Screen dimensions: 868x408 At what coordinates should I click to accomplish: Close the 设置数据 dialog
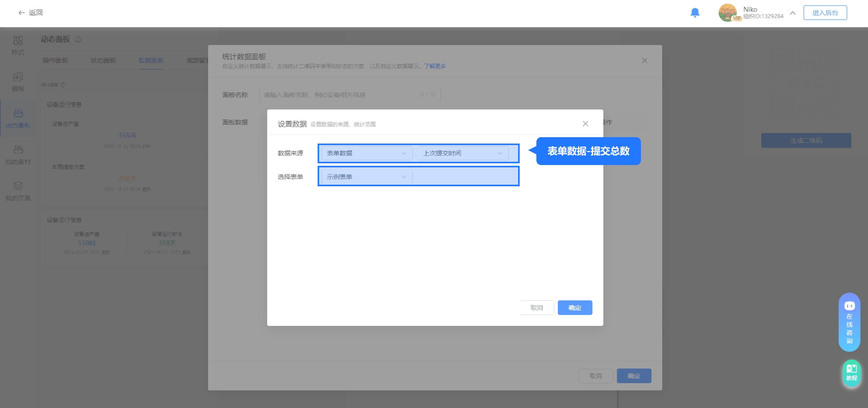click(585, 124)
